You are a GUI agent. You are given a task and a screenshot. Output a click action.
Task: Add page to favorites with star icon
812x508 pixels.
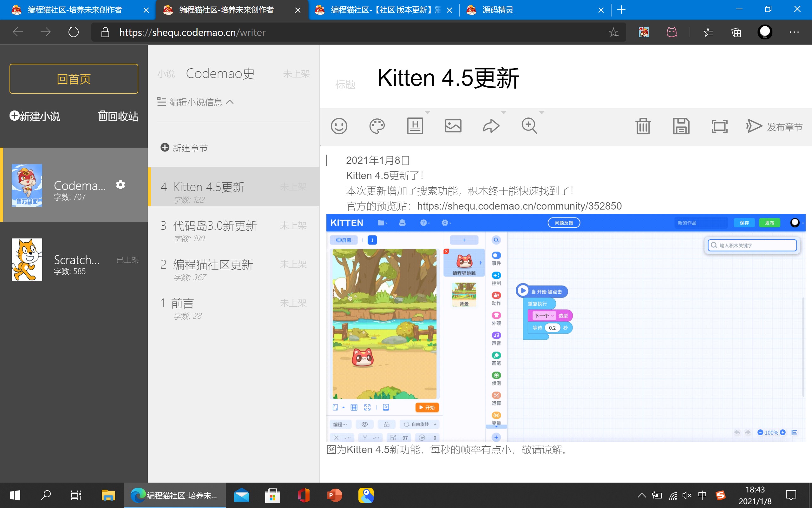click(613, 32)
